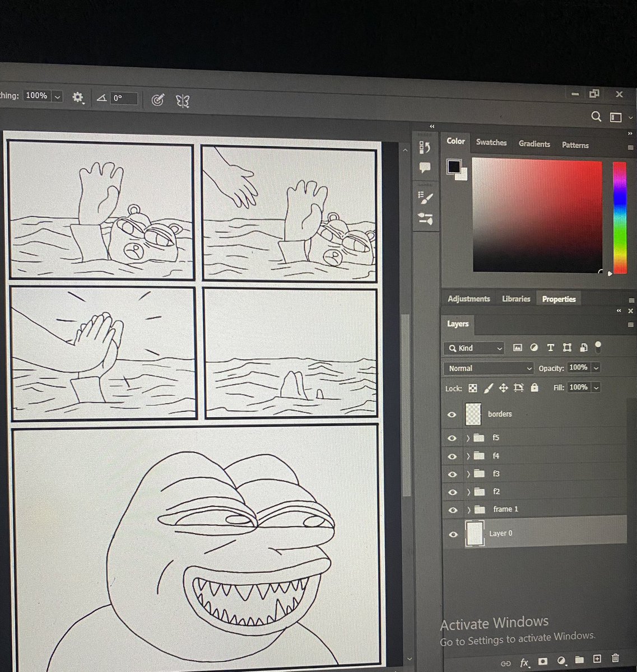
Task: Open the Opacity slider dropdown arrow
Action: tap(596, 368)
